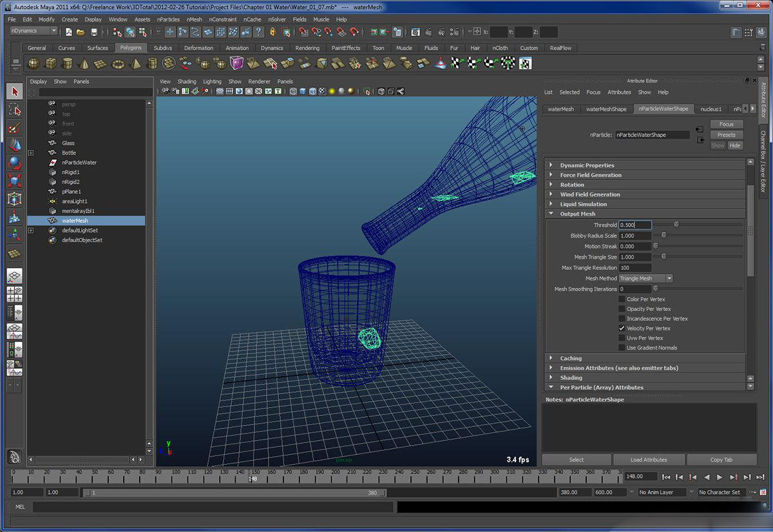Viewport: 773px width, 532px height.
Task: Choose the Move tool cone icon
Action: point(15,145)
